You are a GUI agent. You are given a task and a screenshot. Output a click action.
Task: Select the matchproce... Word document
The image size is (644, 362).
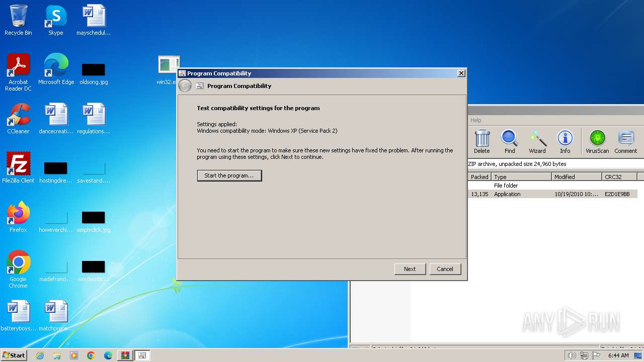tap(56, 316)
